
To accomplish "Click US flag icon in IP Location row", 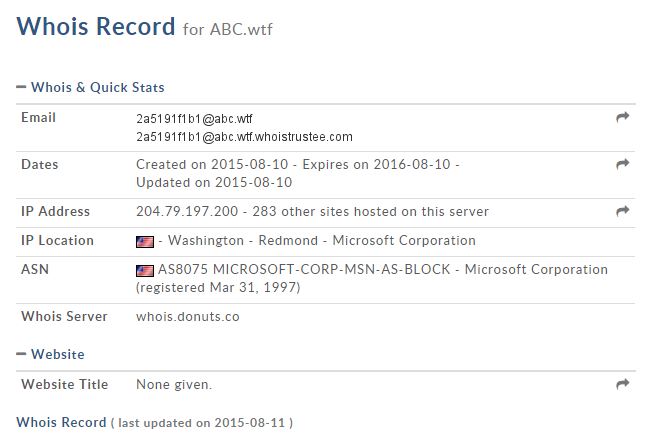I will 144,241.
